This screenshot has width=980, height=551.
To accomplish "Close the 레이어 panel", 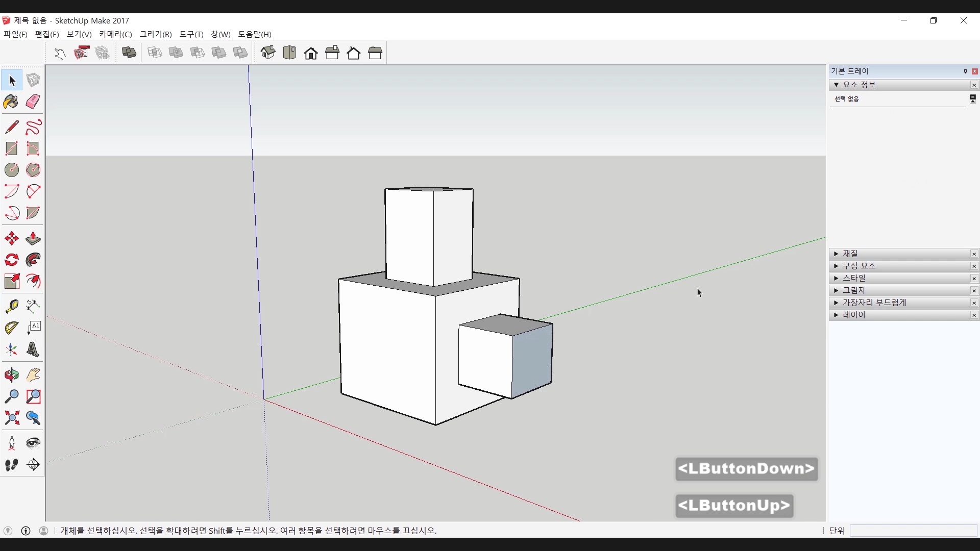I will tap(974, 315).
